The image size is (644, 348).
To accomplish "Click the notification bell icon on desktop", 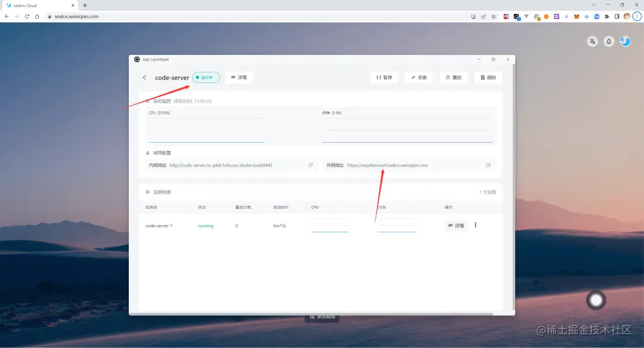I will 609,41.
